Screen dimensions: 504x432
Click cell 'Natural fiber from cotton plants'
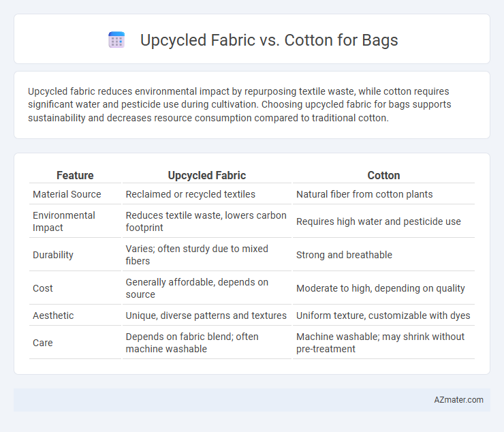click(364, 194)
